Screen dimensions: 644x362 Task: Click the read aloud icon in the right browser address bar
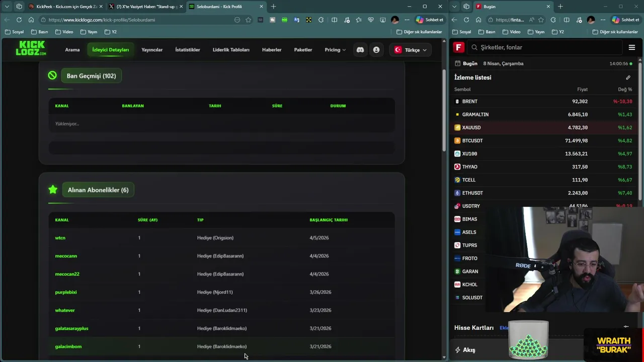point(531,20)
